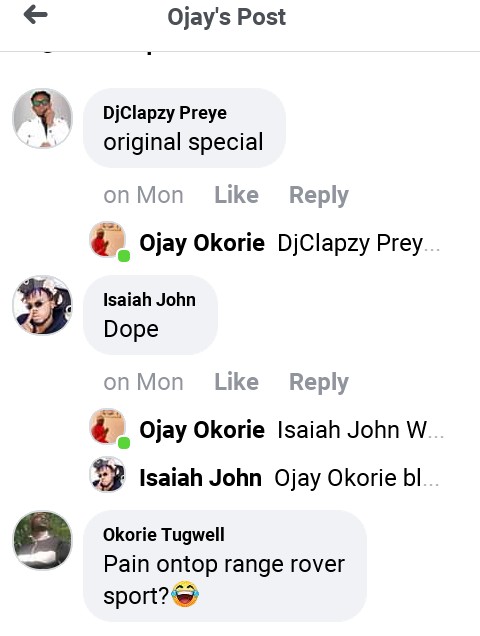Expand Isaiah John's reply 'Ojay Okorie bl...'

[x=289, y=478]
